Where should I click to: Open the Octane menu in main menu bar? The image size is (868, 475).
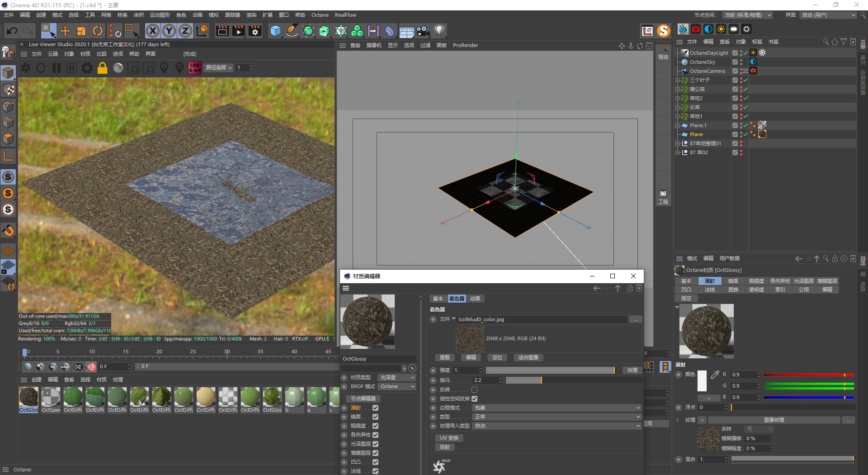(320, 15)
